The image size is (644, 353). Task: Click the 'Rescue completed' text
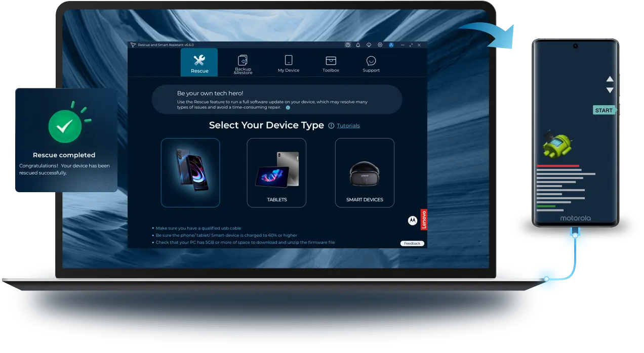[64, 155]
